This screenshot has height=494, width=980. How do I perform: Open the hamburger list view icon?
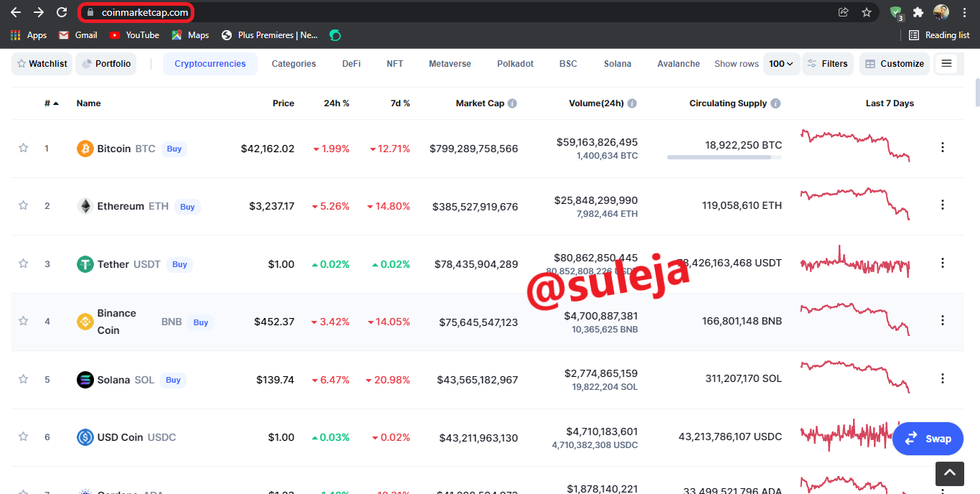pos(946,64)
